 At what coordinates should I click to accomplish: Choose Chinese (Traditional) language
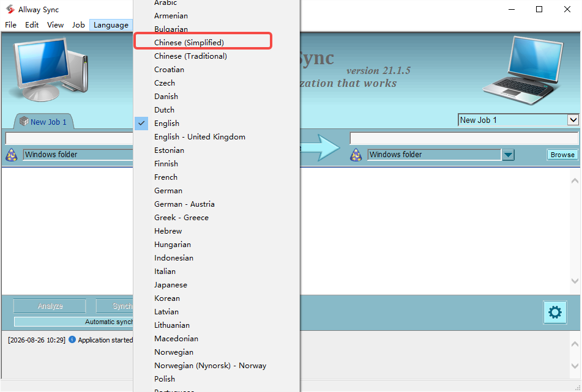[217, 56]
